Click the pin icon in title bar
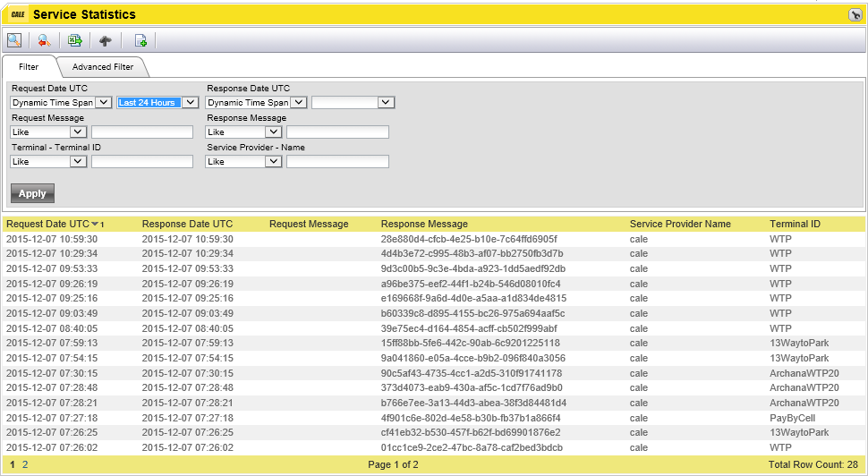 click(855, 15)
